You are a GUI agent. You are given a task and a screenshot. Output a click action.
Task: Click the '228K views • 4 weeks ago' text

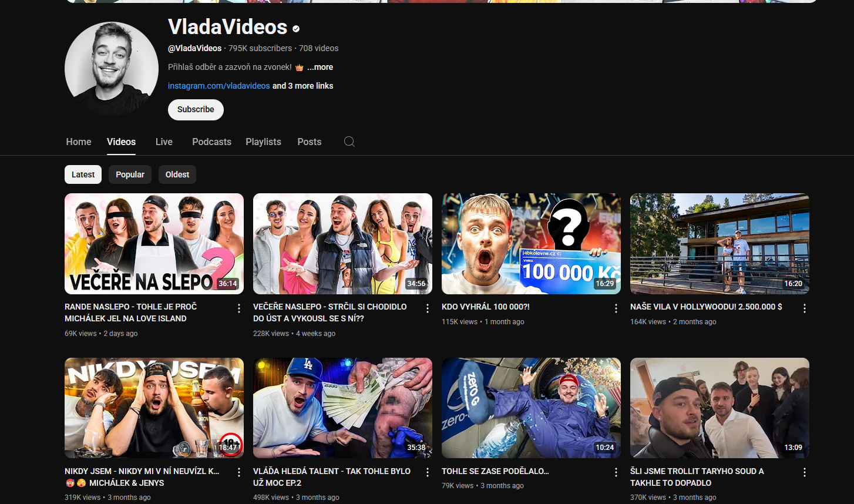tap(294, 333)
